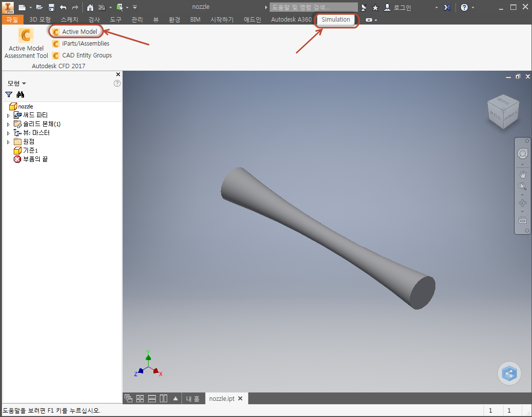This screenshot has width=532, height=417.
Task: Open the full navigation wheel tool
Action: (523, 154)
